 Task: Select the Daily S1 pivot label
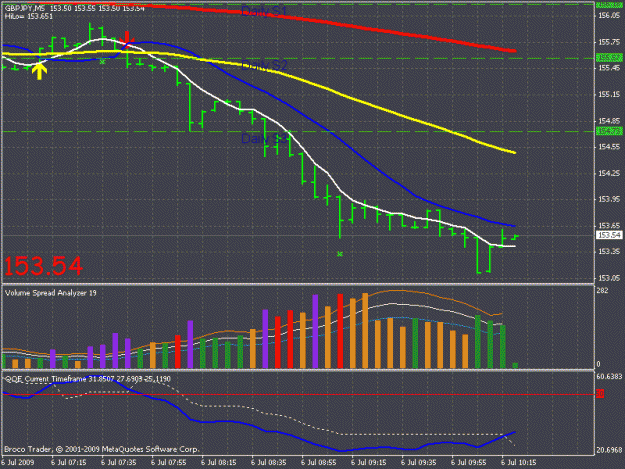pos(264,11)
